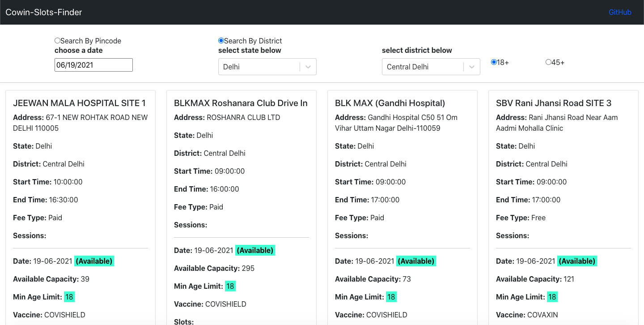Image resolution: width=644 pixels, height=325 pixels.
Task: Click the Available badge in the BLKMAX Roshanara card
Action: point(255,250)
